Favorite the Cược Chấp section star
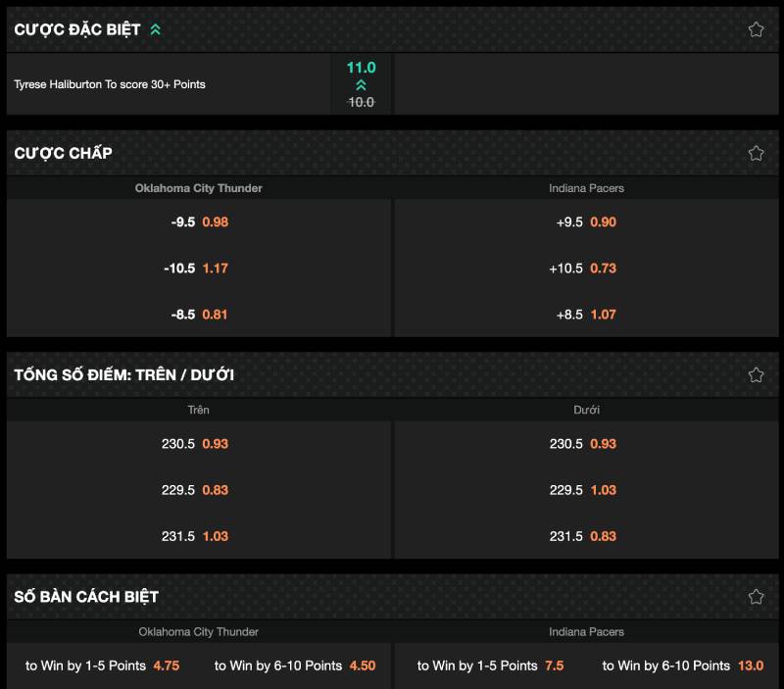This screenshot has height=689, width=784. (756, 153)
